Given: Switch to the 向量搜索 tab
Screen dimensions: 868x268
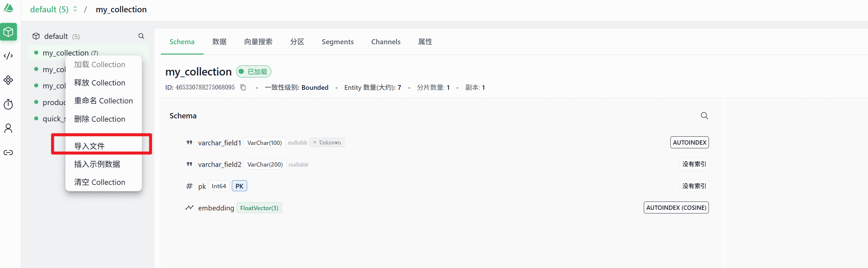Looking at the screenshot, I should [x=258, y=42].
